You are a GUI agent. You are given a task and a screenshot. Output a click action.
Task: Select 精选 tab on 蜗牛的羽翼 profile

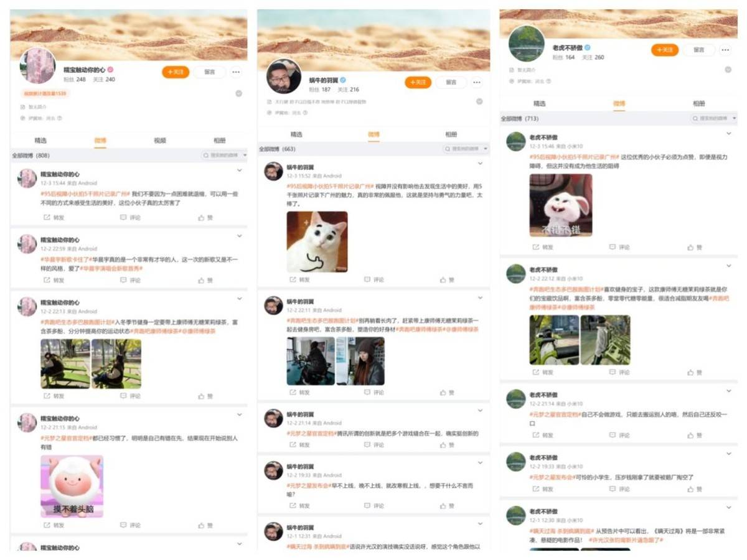pyautogui.click(x=297, y=134)
